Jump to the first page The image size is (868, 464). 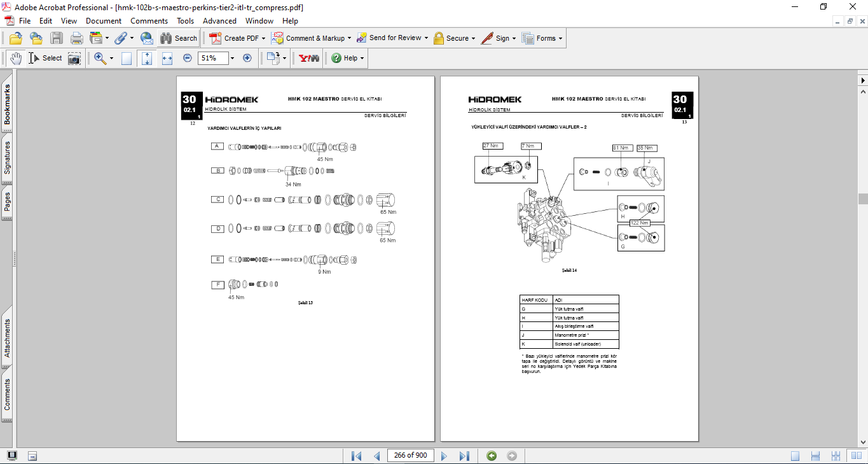coord(356,456)
